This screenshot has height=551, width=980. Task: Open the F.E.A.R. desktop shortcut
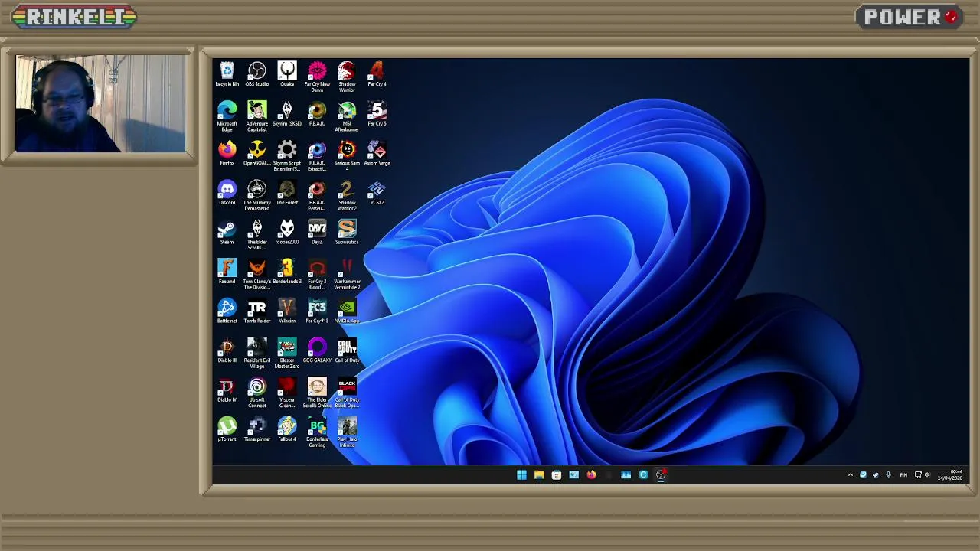click(x=317, y=112)
